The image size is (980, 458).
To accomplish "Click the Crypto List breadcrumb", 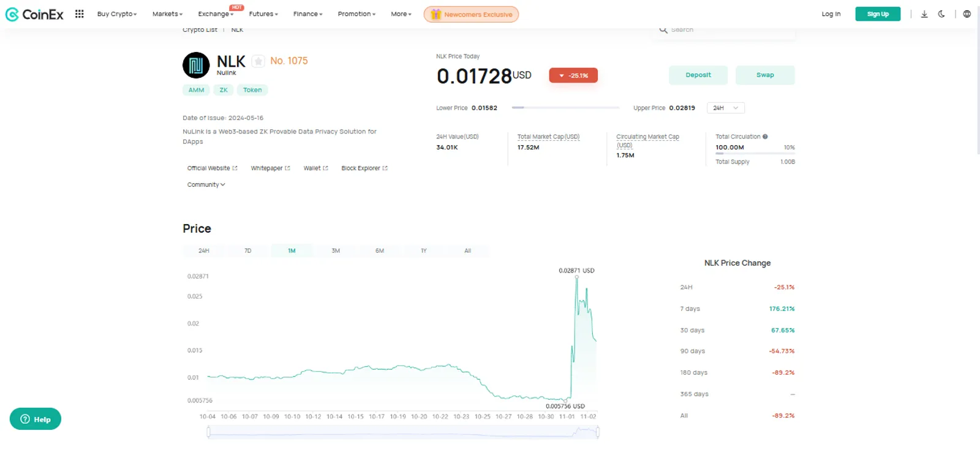I will [200, 29].
